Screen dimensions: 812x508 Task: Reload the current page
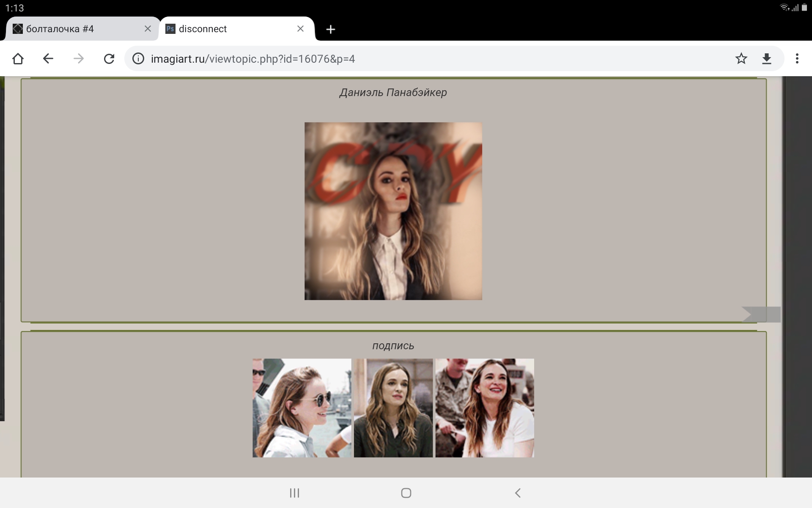(109, 58)
